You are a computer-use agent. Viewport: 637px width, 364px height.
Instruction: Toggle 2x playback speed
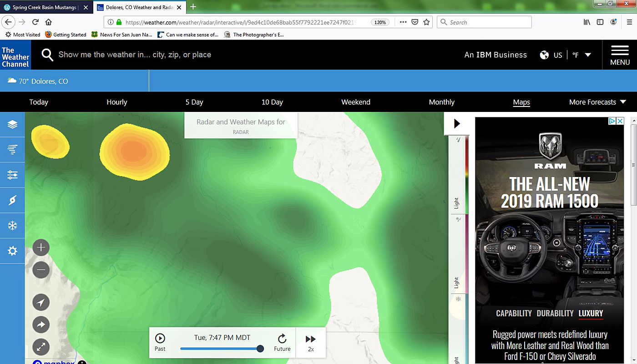click(311, 343)
